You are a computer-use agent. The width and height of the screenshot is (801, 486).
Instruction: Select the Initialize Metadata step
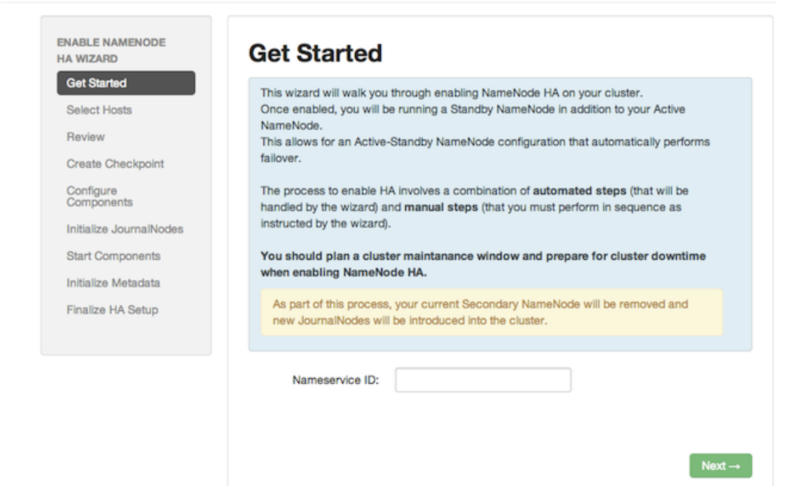pyautogui.click(x=113, y=283)
